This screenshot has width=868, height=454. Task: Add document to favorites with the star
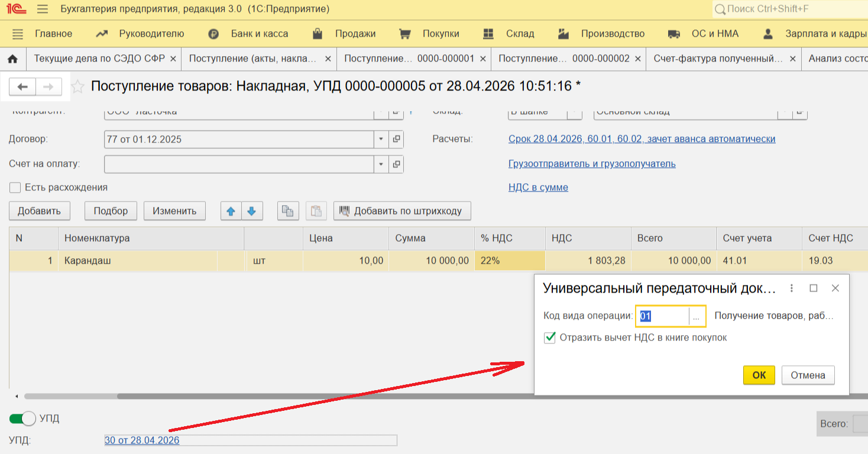[x=77, y=87]
